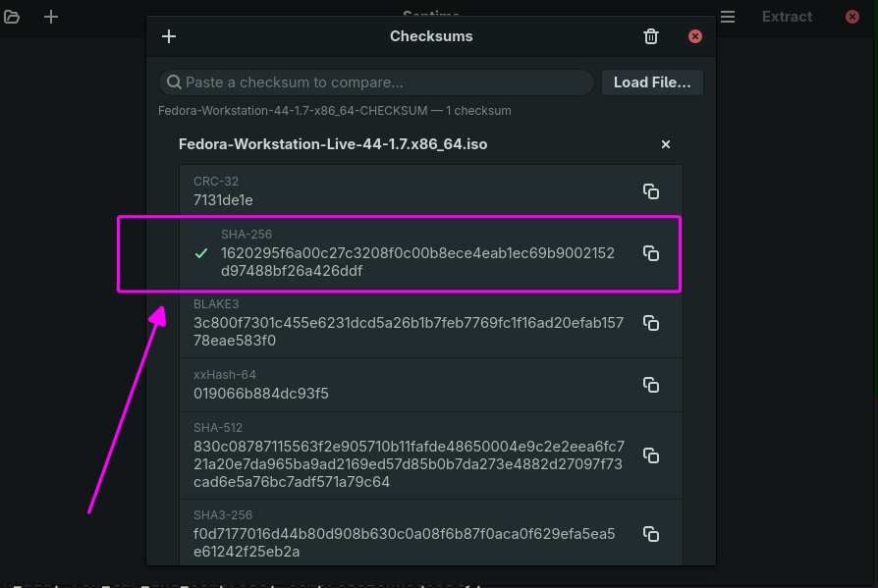
Task: Select the SHA-512 hash text
Action: (x=409, y=463)
